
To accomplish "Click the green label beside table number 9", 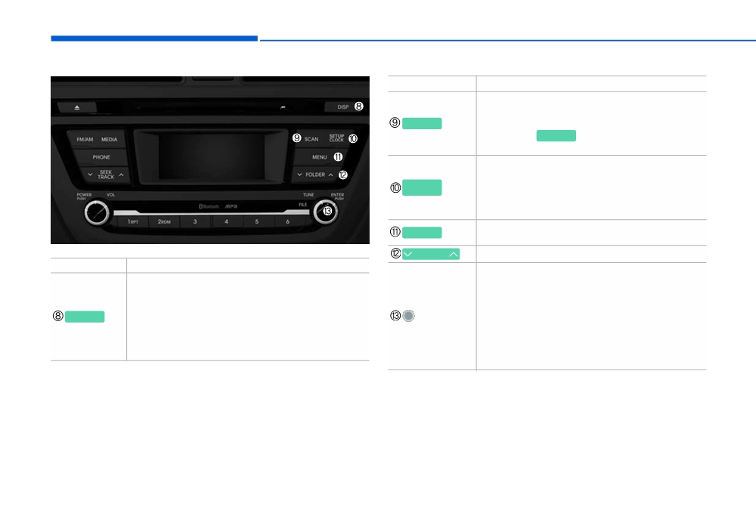I will pos(422,123).
